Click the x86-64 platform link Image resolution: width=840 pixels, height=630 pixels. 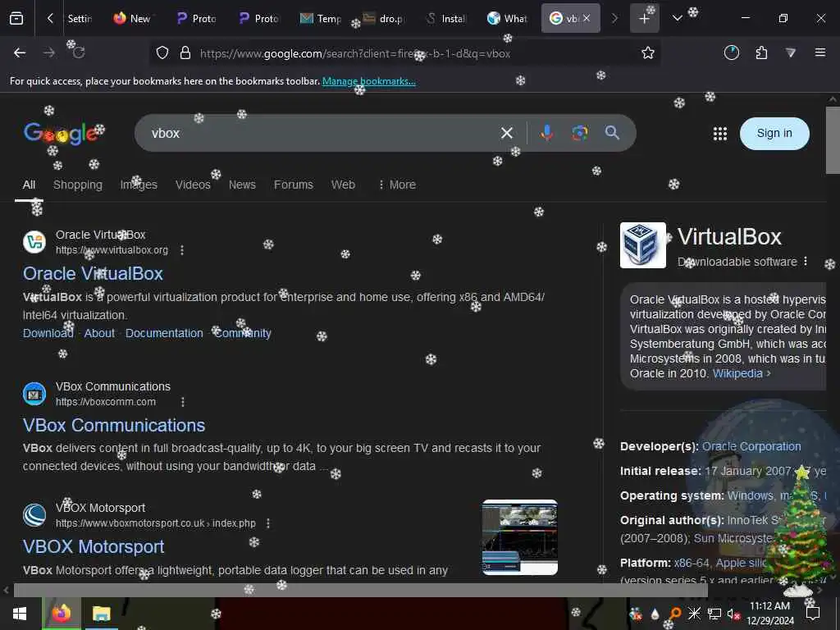pos(692,563)
